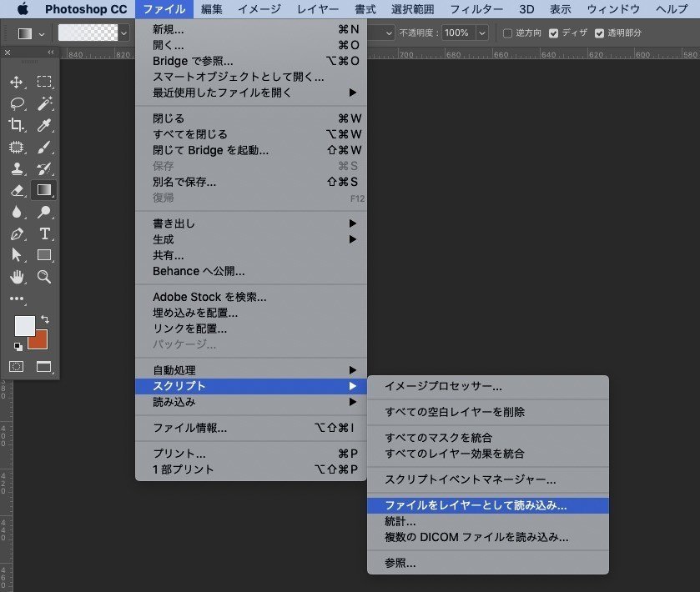Open the 不透明度 percentage dropdown
Image resolution: width=700 pixels, height=592 pixels.
tap(481, 33)
